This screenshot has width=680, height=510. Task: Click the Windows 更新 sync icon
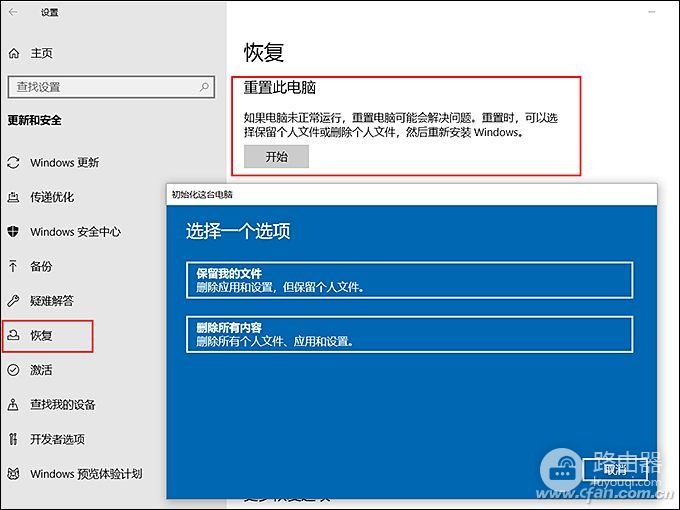tap(13, 163)
